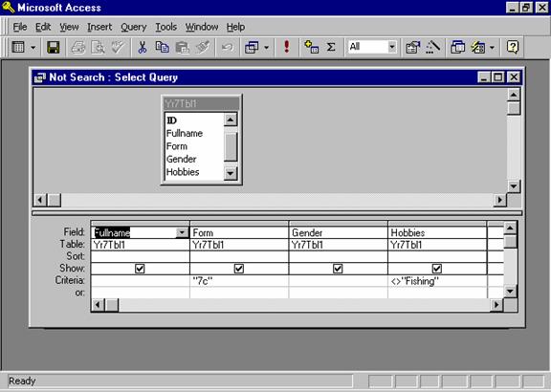The image size is (551, 392).
Task: Click the Sort cell under Fullname
Action: click(141, 256)
